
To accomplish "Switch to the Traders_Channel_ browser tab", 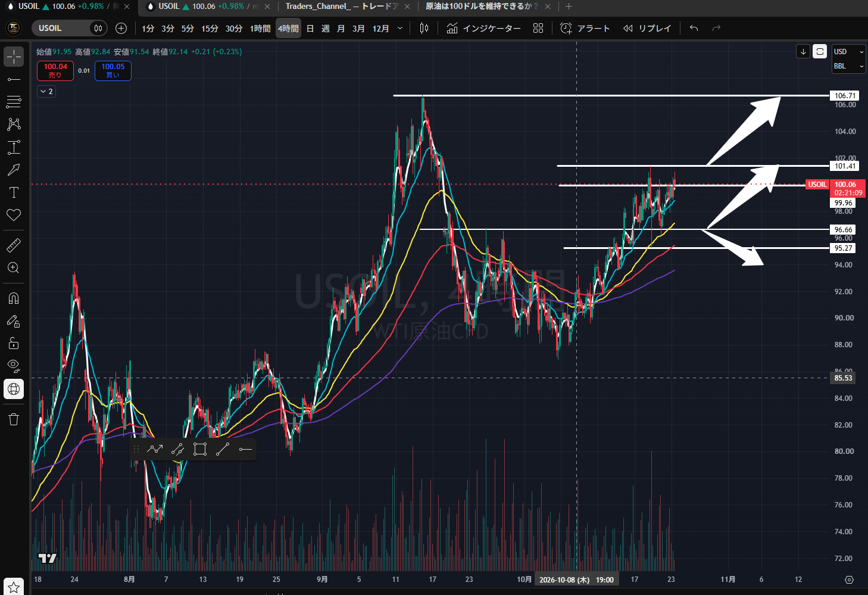I will [342, 7].
